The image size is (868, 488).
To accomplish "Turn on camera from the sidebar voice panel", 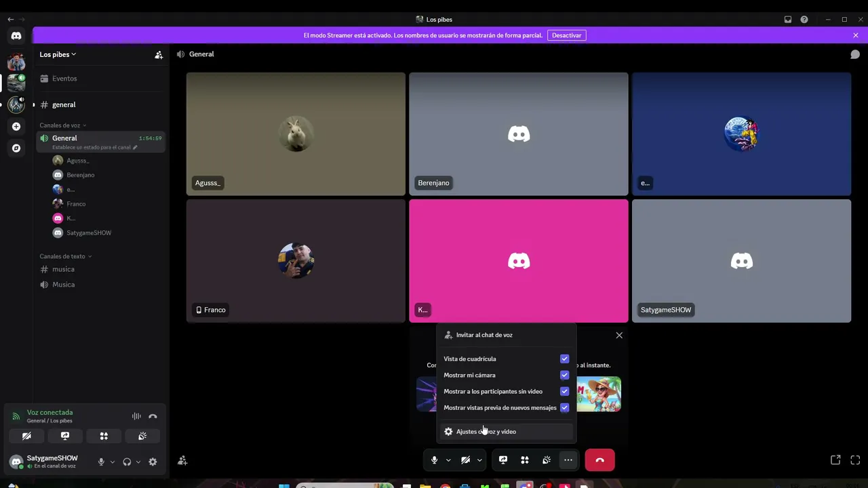I will [x=26, y=436].
